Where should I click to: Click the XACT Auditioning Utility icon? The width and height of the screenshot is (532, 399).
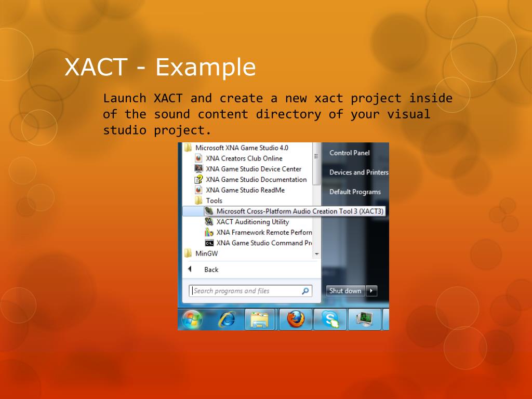[x=209, y=221]
